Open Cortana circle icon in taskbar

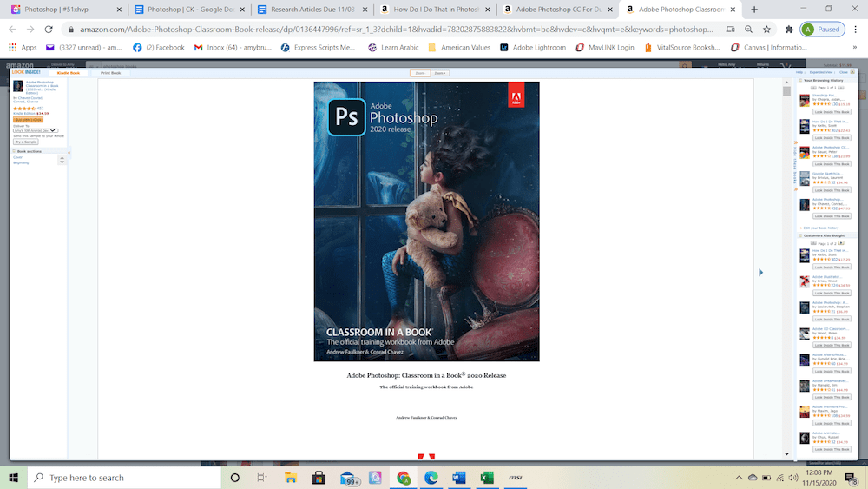(x=234, y=478)
